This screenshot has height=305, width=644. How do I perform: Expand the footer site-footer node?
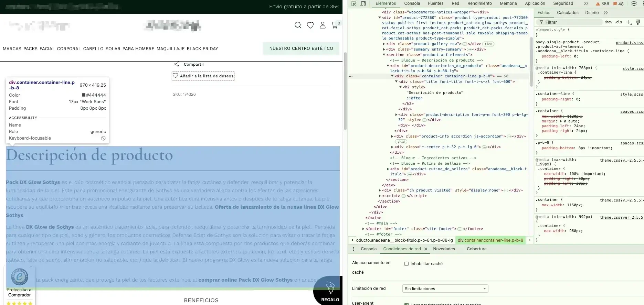[363, 229]
